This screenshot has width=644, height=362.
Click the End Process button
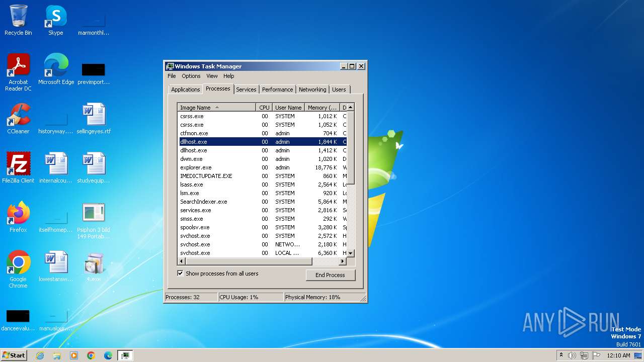point(330,275)
